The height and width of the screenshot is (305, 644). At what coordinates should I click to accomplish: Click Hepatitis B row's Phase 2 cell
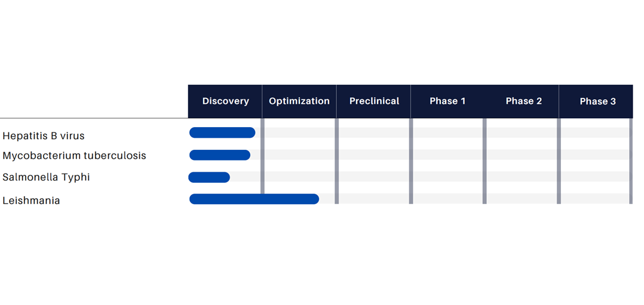(x=522, y=133)
